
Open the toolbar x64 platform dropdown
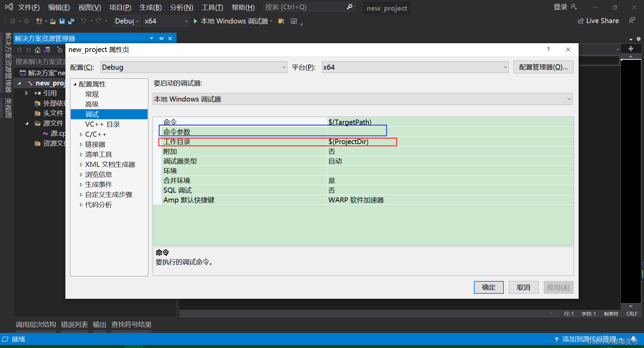tap(166, 21)
